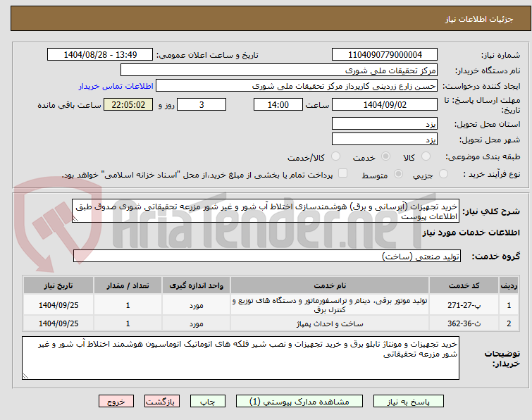The width and height of the screenshot is (532, 420).
Task: Click the ساخت و احداث پمپاژ cell
Action: coord(330,323)
